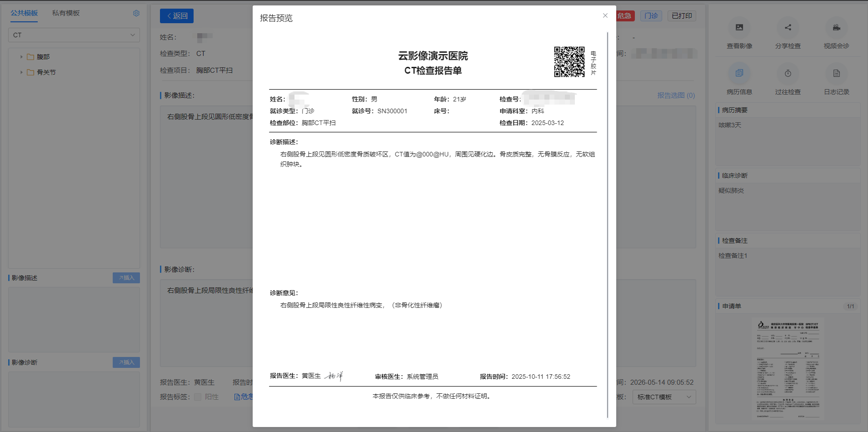Click the 已打印 status tag
The height and width of the screenshot is (432, 868).
tap(682, 16)
